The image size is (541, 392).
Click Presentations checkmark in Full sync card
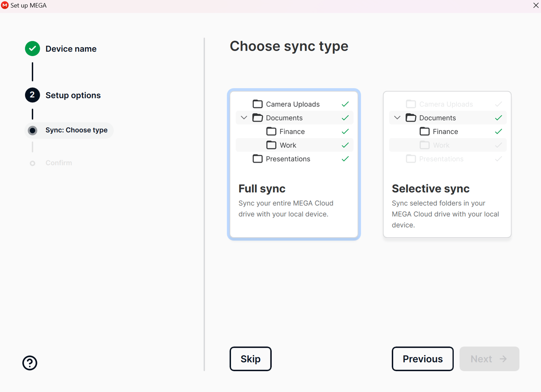pyautogui.click(x=345, y=159)
